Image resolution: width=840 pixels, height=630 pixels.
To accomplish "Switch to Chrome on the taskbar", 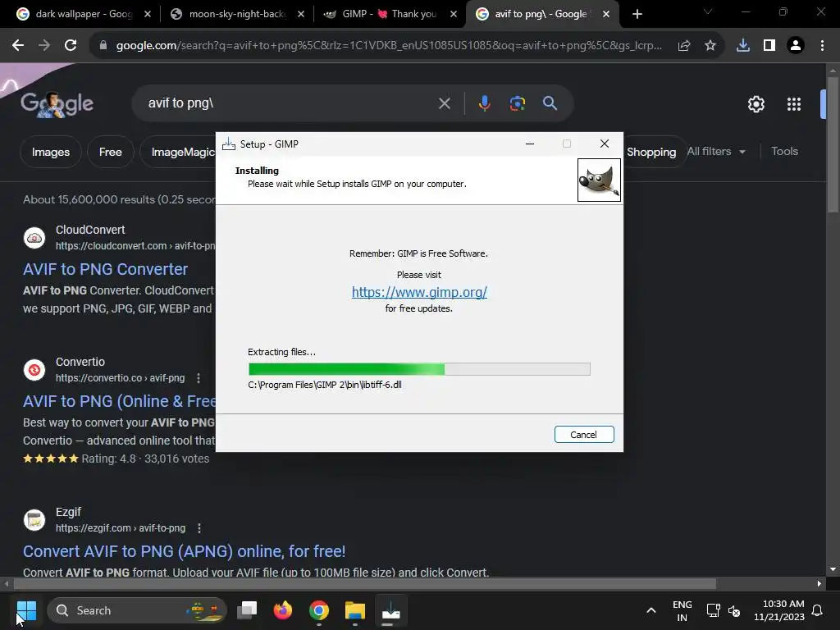I will pos(319,610).
